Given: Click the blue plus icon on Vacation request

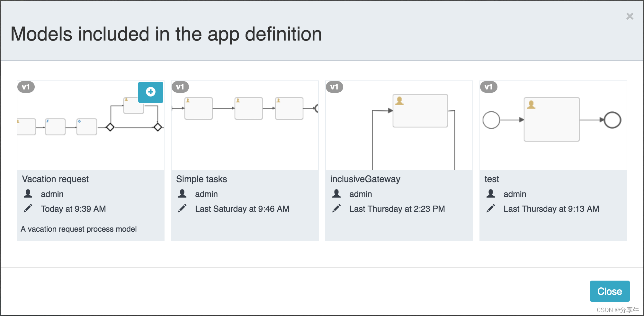Looking at the screenshot, I should pos(151,92).
